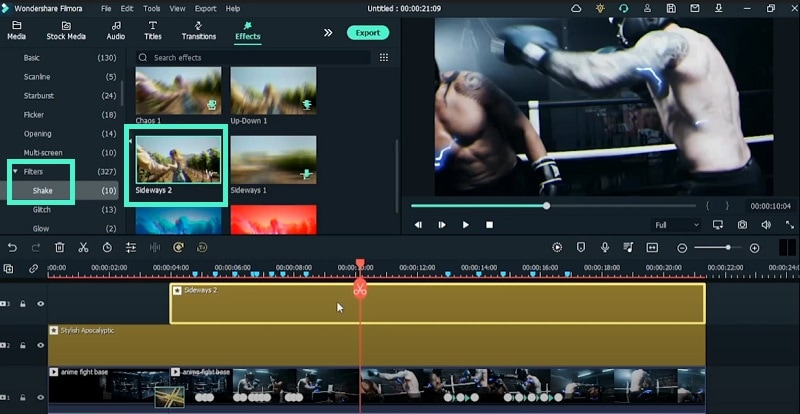Click the Search effects field
This screenshot has width=800, height=414.
[x=253, y=58]
